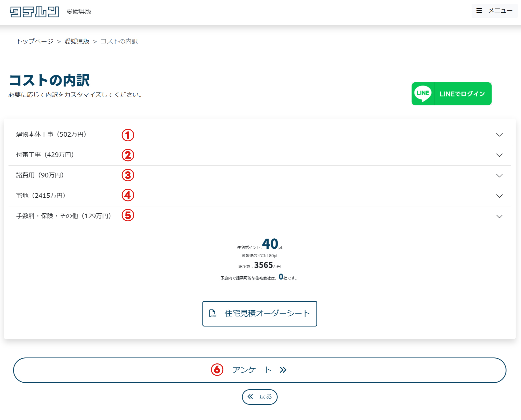Expand 手数料・保険・その他 chevron
Viewport: 521px width, 420px height.
[x=499, y=216]
